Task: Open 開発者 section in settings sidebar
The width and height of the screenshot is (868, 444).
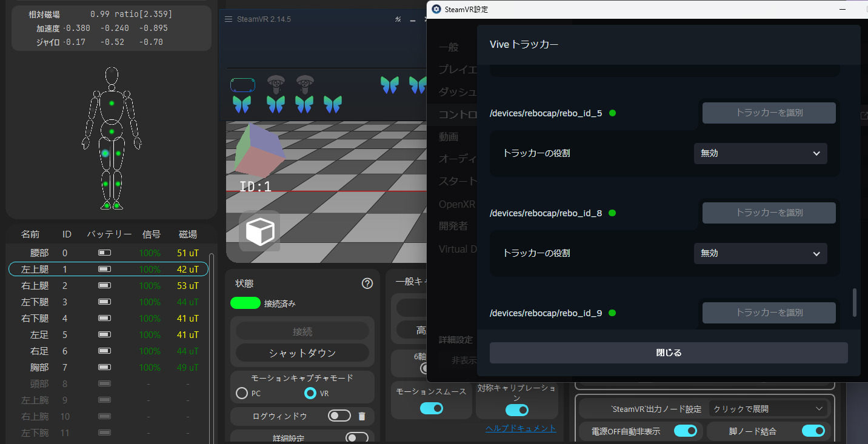Action: (453, 226)
